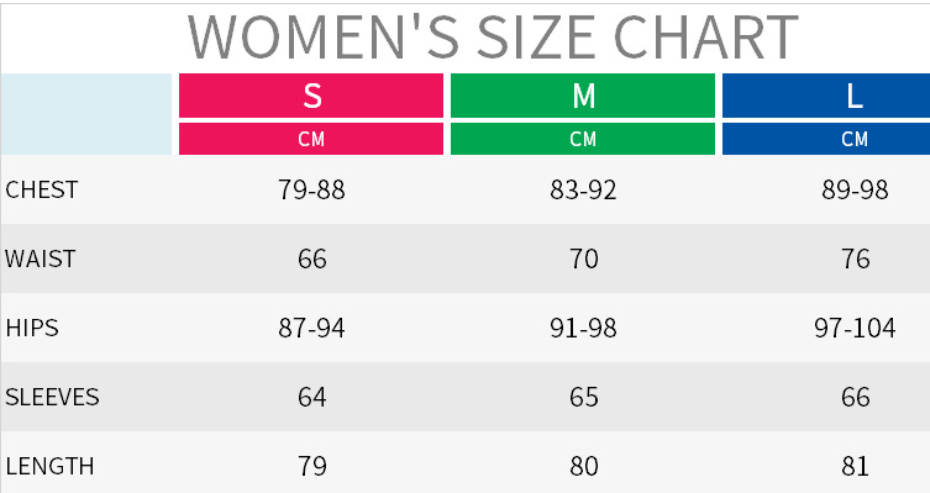Viewport: 930px width, 493px height.
Task: Click the CM unit label under M
Action: 583,139
